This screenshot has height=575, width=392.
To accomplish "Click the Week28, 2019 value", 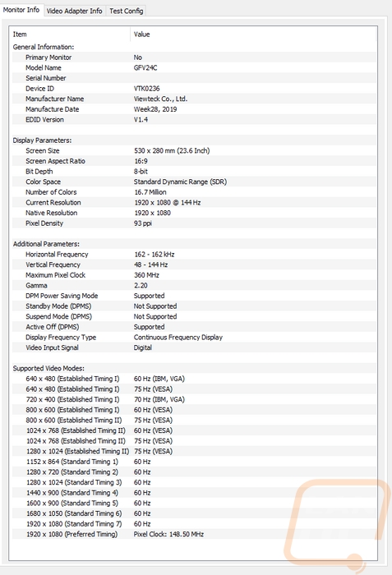I will pyautogui.click(x=155, y=109).
